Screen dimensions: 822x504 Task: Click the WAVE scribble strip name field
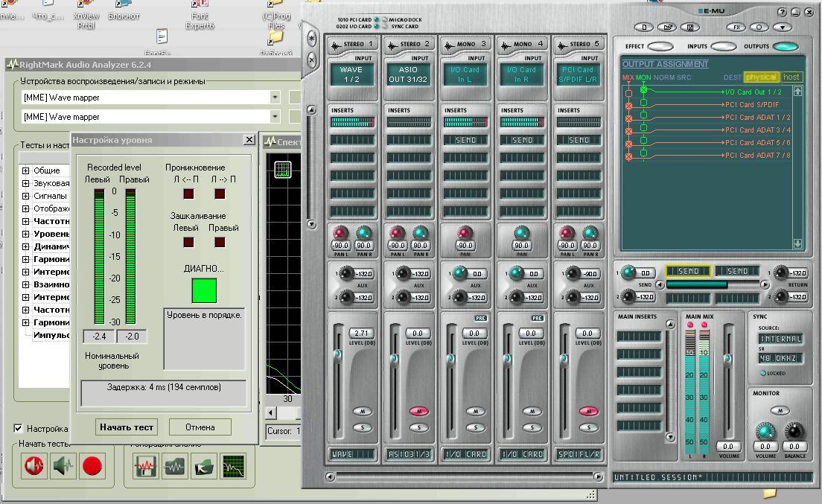pyautogui.click(x=352, y=454)
